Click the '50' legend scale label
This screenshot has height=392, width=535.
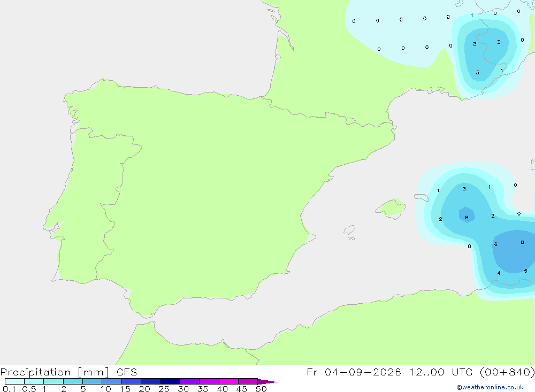[x=262, y=389]
